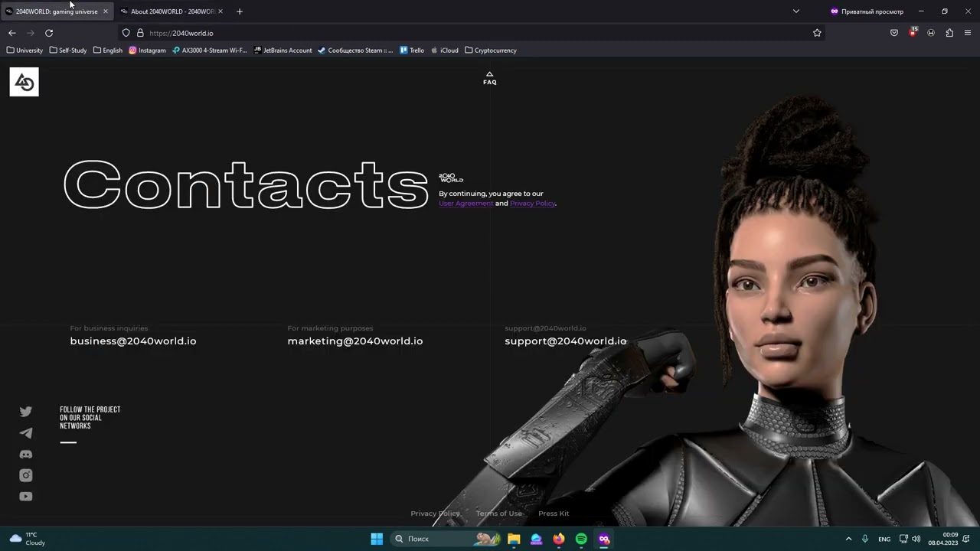Image resolution: width=980 pixels, height=551 pixels.
Task: Open Spotify from the taskbar
Action: click(581, 539)
